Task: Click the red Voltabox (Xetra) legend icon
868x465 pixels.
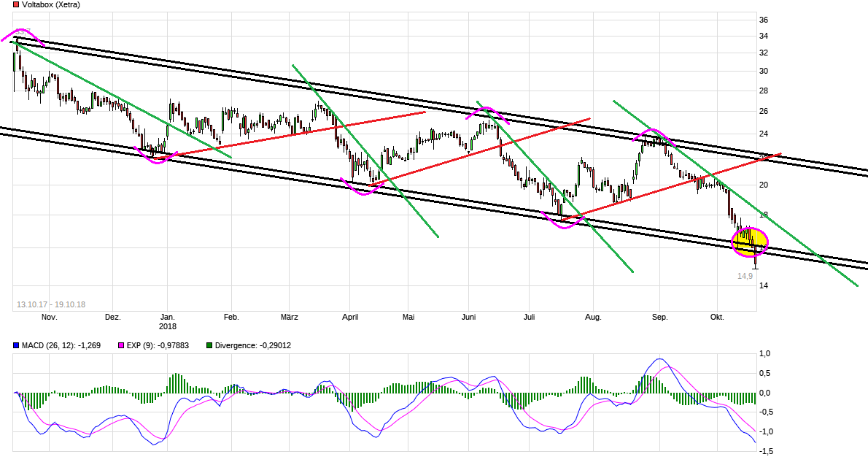Action: click(x=16, y=4)
